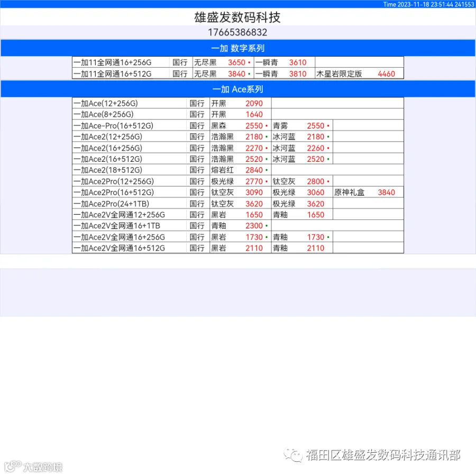Click price 3090 for 钛空灰

(x=254, y=193)
